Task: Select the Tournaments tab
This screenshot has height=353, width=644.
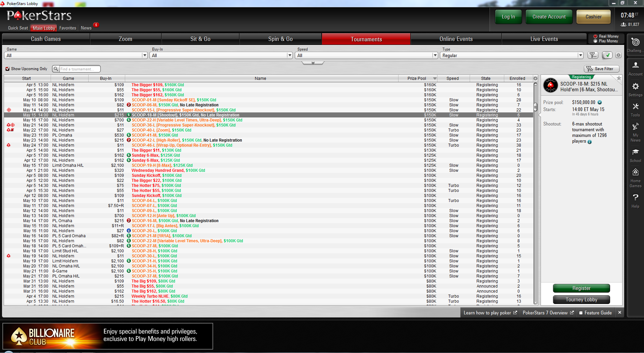Action: (366, 39)
